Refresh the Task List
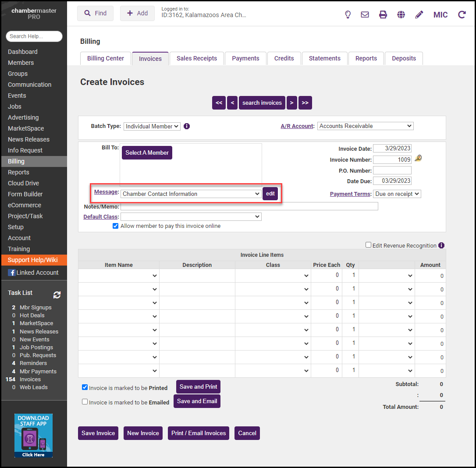 pos(57,295)
